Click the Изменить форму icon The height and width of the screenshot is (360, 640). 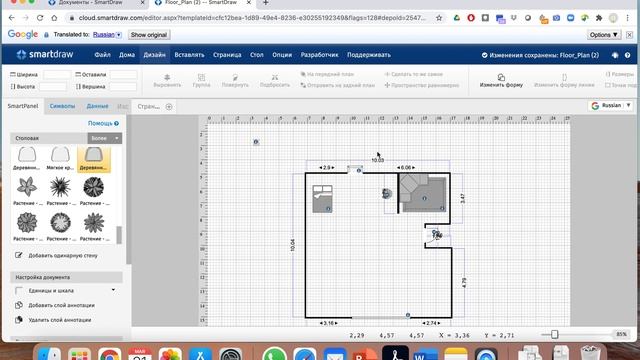(501, 77)
